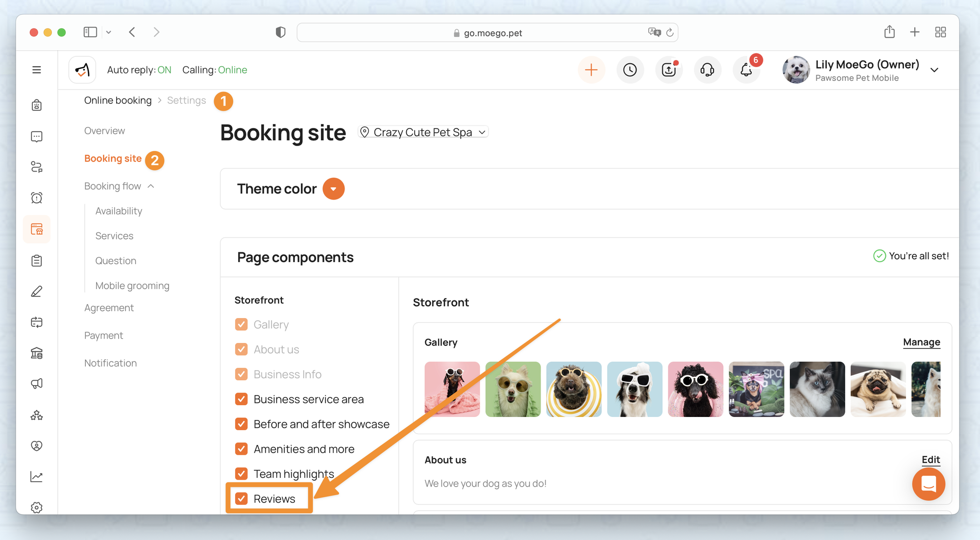Select Overview in settings menu

tap(104, 131)
